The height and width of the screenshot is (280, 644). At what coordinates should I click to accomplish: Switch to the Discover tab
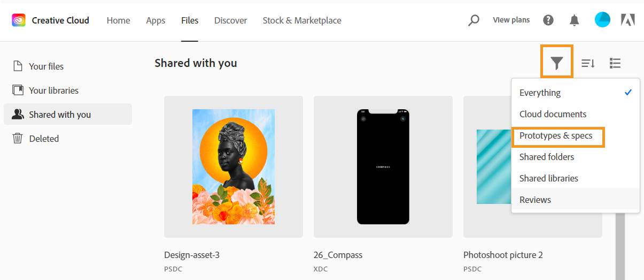pyautogui.click(x=230, y=20)
